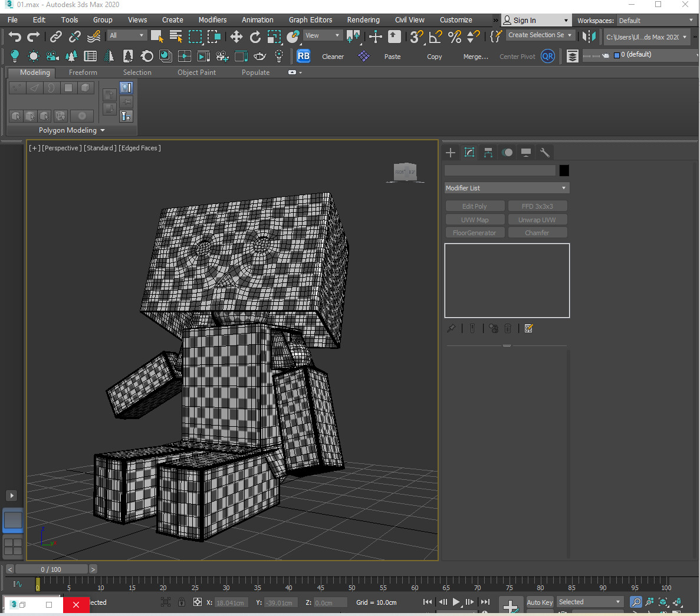Activate the Select and Scale tool
700x616 pixels.
pyautogui.click(x=274, y=36)
